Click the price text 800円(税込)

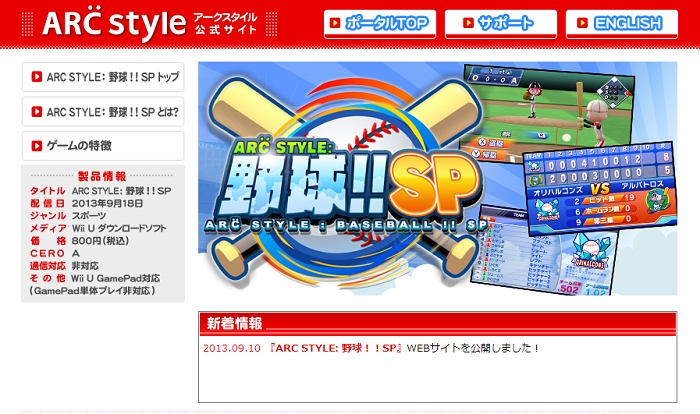[x=100, y=241]
